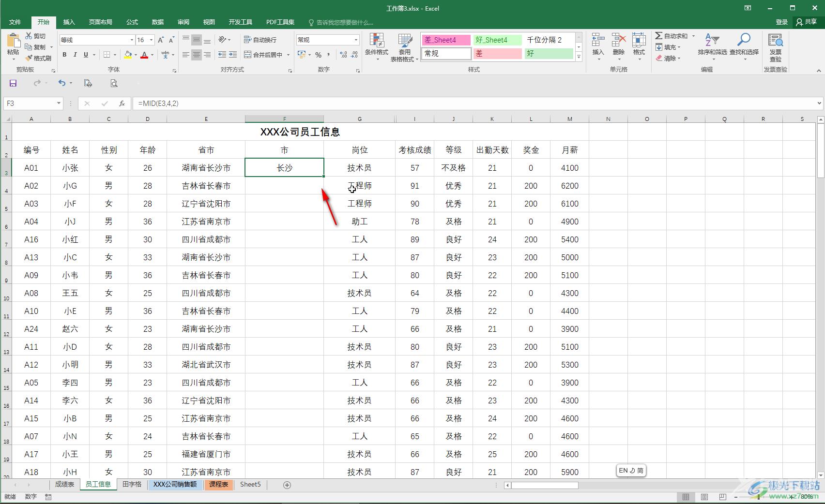Click the Undo arrow icon
The image size is (825, 504).
tap(61, 83)
